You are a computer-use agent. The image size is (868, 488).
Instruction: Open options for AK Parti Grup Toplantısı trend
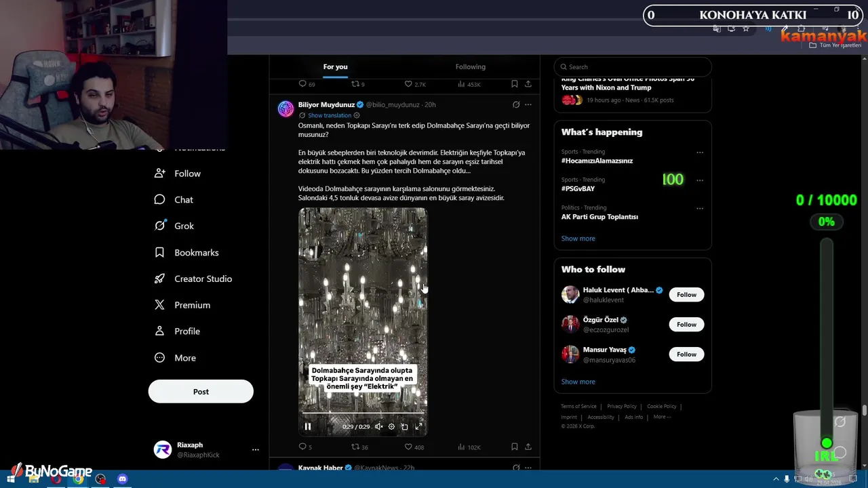click(x=700, y=208)
